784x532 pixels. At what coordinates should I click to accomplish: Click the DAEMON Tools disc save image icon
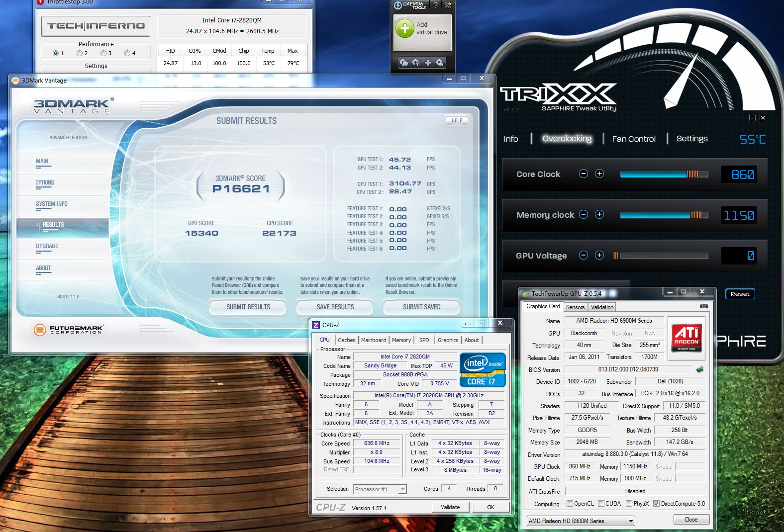416,63
